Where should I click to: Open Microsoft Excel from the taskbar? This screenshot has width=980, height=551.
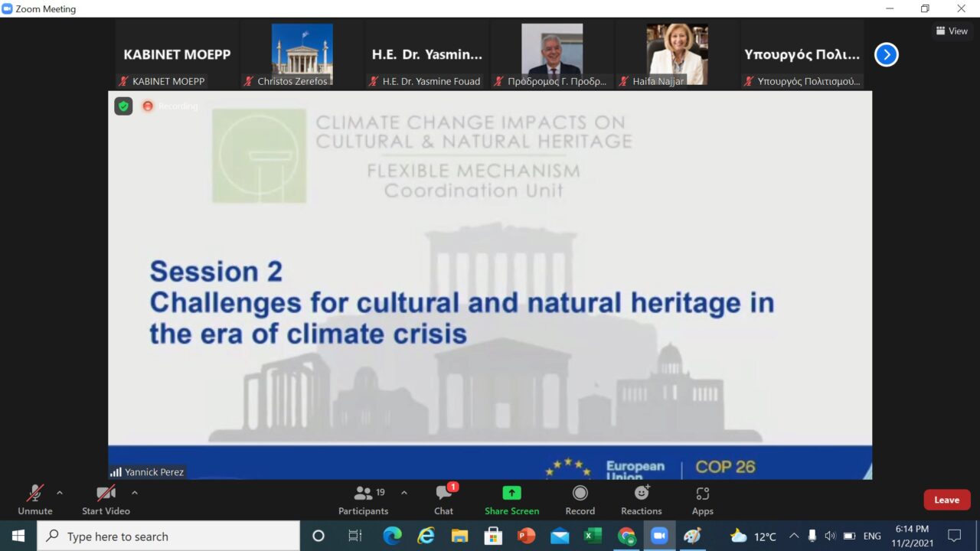point(593,536)
